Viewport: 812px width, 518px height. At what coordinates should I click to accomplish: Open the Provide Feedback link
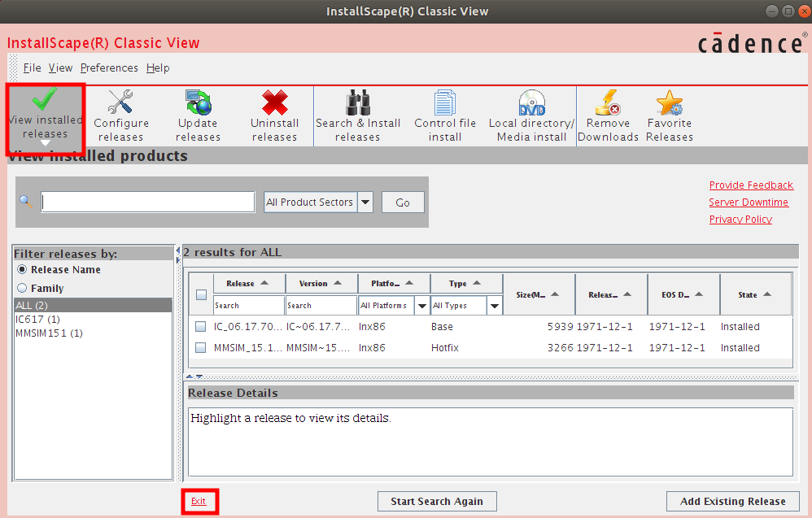751,185
